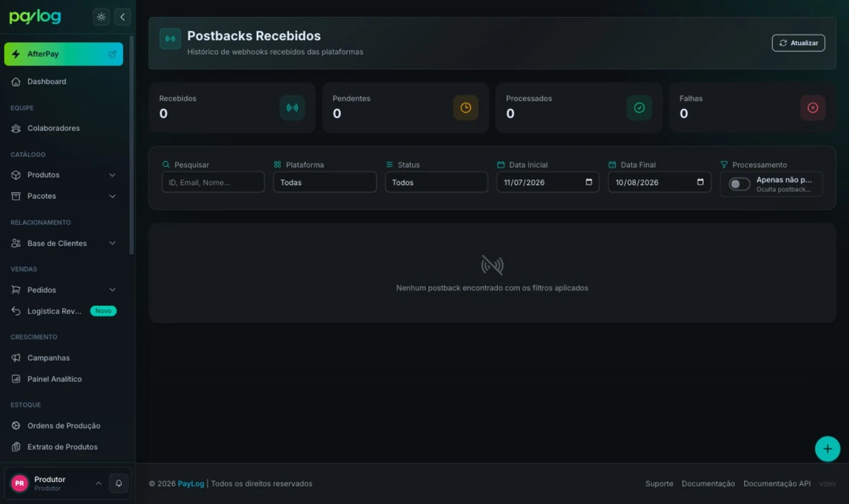The width and height of the screenshot is (849, 504).
Task: Open calendar picker in Data Final
Action: point(700,182)
